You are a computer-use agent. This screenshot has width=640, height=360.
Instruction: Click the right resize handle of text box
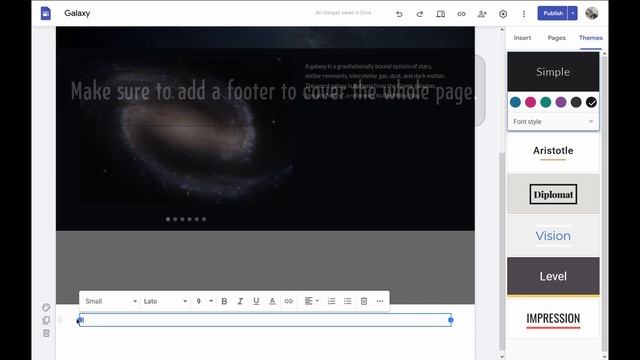coord(451,320)
